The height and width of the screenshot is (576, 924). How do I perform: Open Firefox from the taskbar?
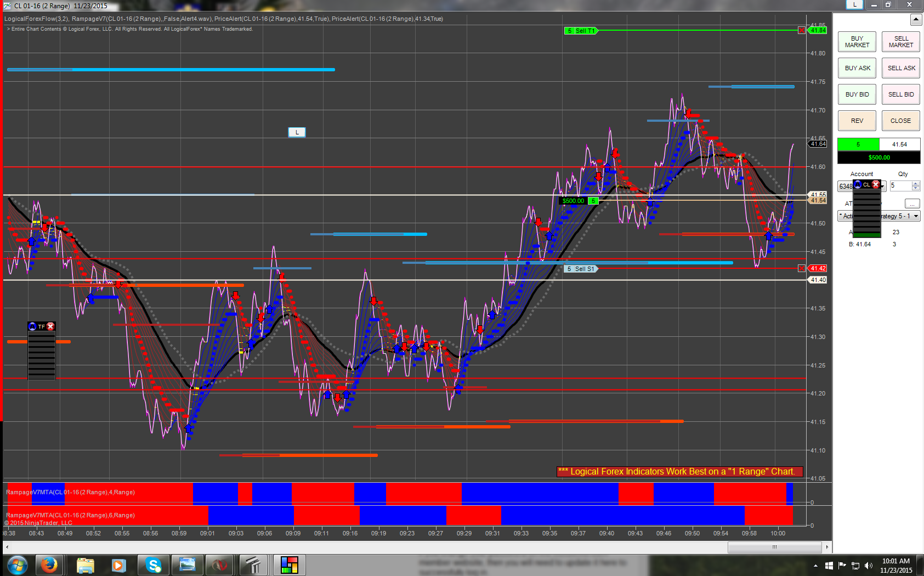coord(49,565)
